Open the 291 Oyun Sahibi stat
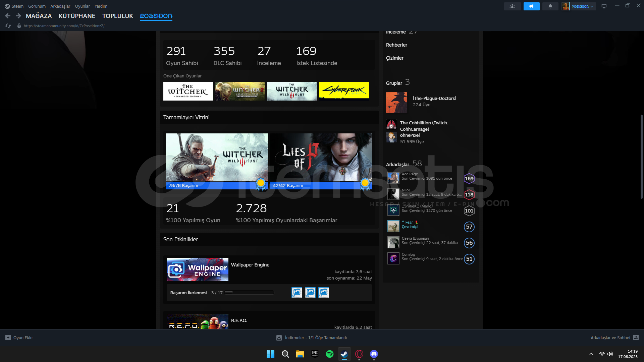Image resolution: width=644 pixels, height=362 pixels. [182, 56]
